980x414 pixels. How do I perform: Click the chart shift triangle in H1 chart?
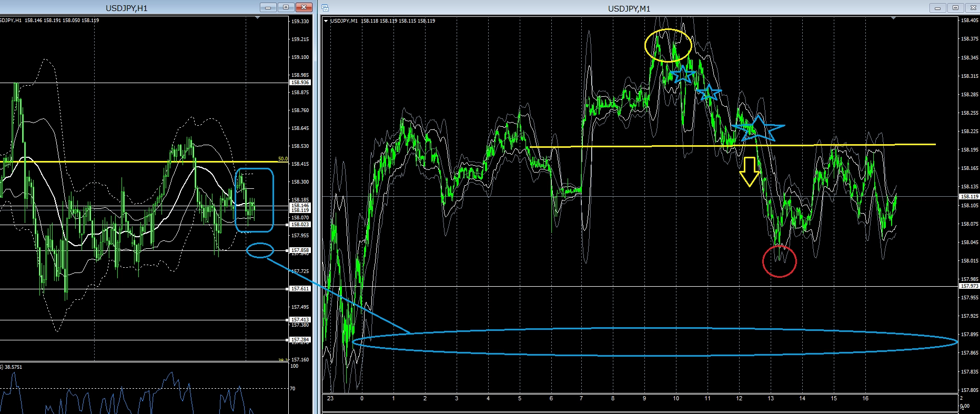coord(257,18)
